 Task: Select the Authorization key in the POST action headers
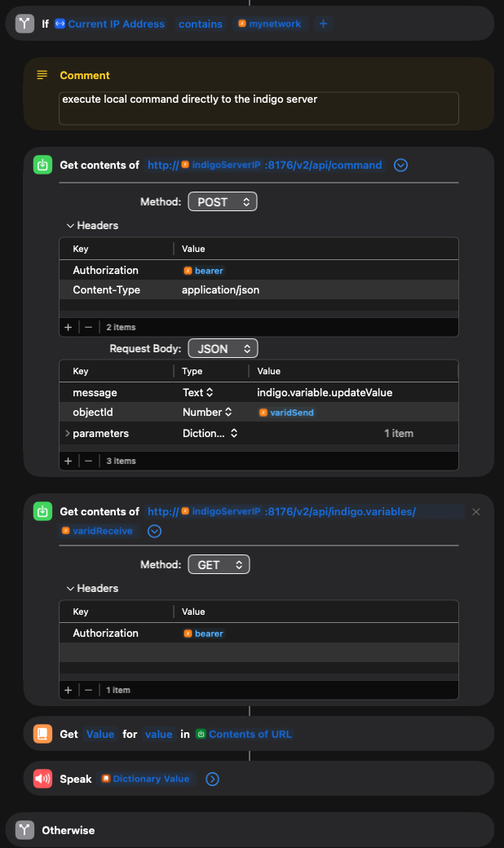(105, 271)
